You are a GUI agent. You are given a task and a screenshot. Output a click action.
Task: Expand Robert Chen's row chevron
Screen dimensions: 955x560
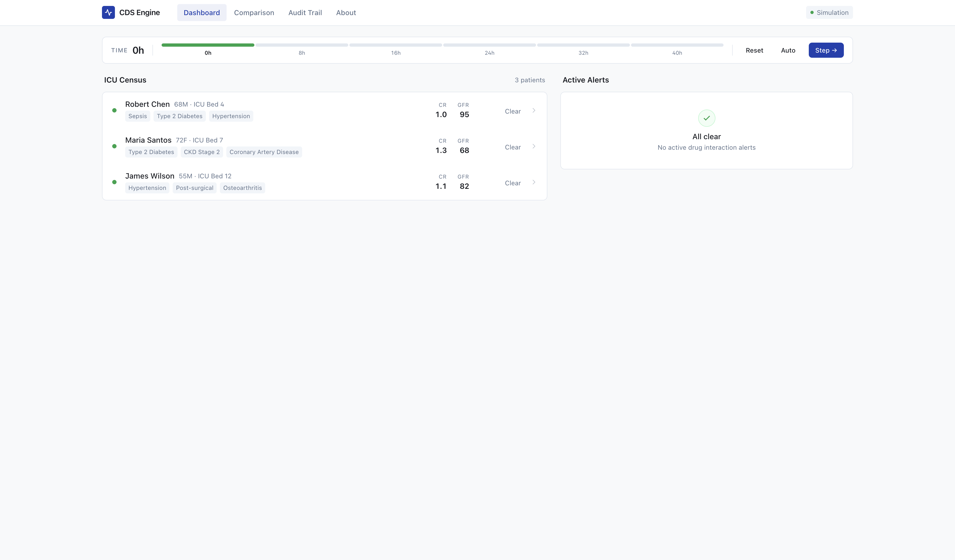point(534,111)
